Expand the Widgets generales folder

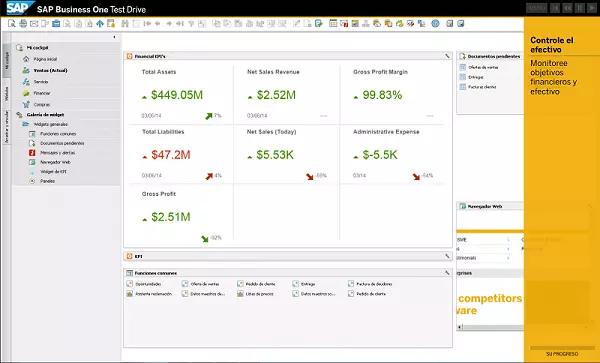[26, 124]
